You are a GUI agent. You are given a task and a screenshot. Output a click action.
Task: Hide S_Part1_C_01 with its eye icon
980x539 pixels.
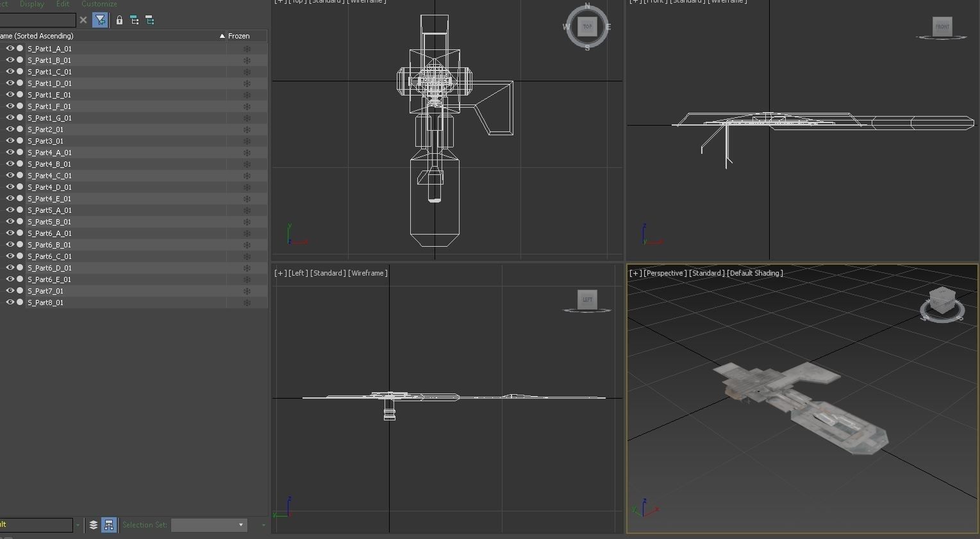click(x=10, y=71)
